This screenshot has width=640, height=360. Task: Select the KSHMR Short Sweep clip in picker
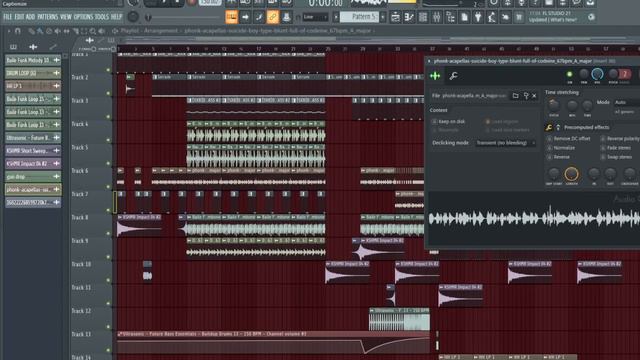[33, 151]
